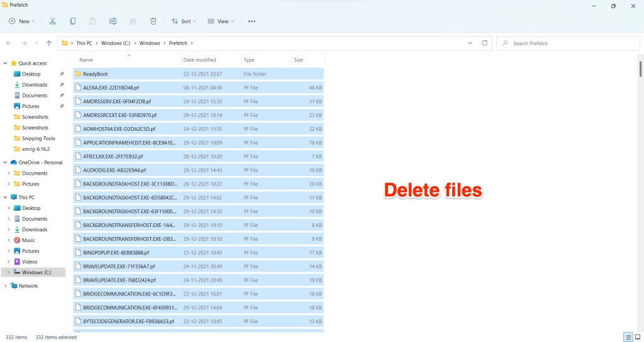Refresh the Prefetch folder view
Image resolution: width=644 pixels, height=342 pixels.
[484, 43]
